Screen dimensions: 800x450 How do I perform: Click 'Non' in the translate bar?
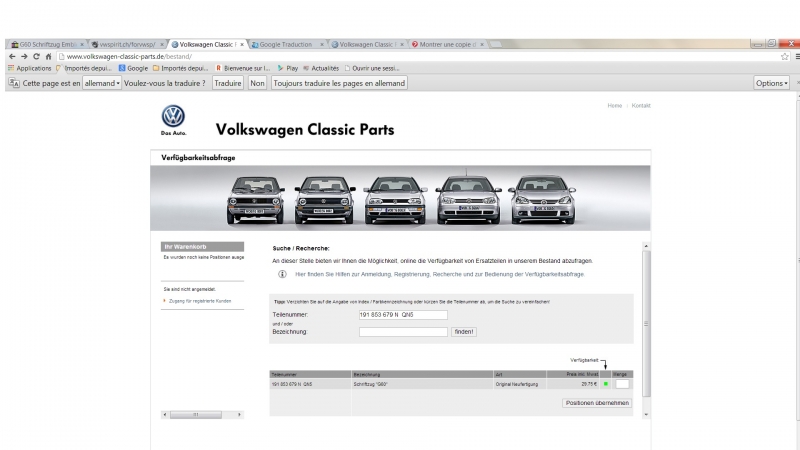(257, 83)
